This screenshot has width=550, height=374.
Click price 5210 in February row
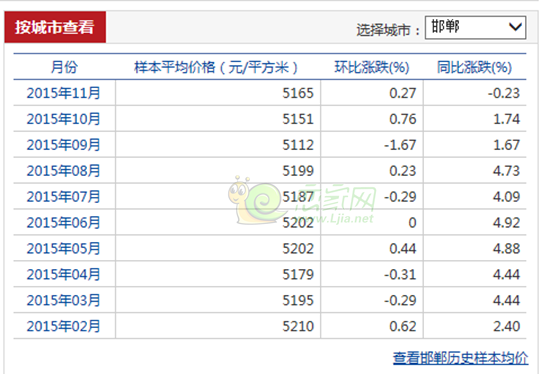click(x=298, y=327)
